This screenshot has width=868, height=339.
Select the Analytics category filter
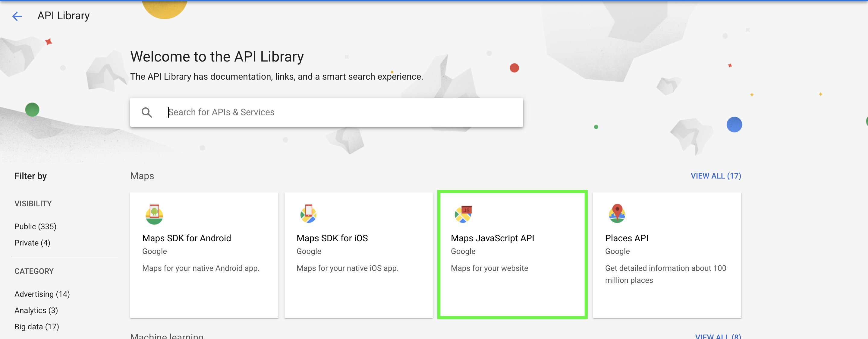36,310
